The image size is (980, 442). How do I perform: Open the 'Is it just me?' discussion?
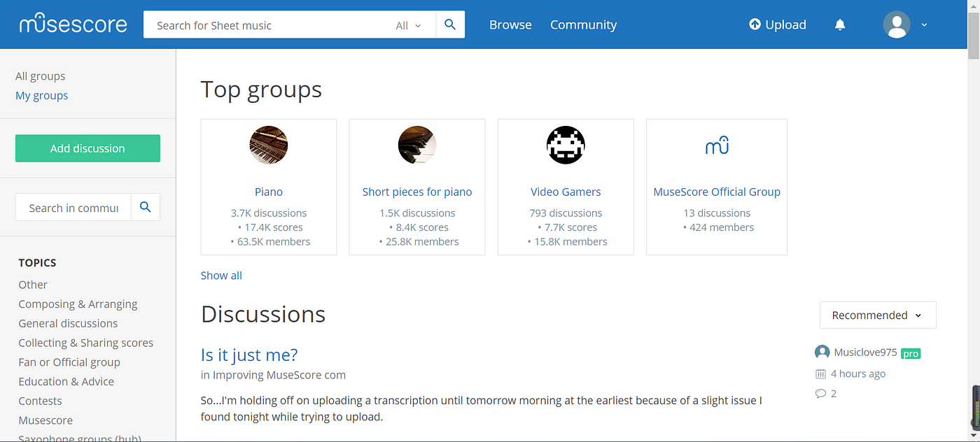[249, 355]
